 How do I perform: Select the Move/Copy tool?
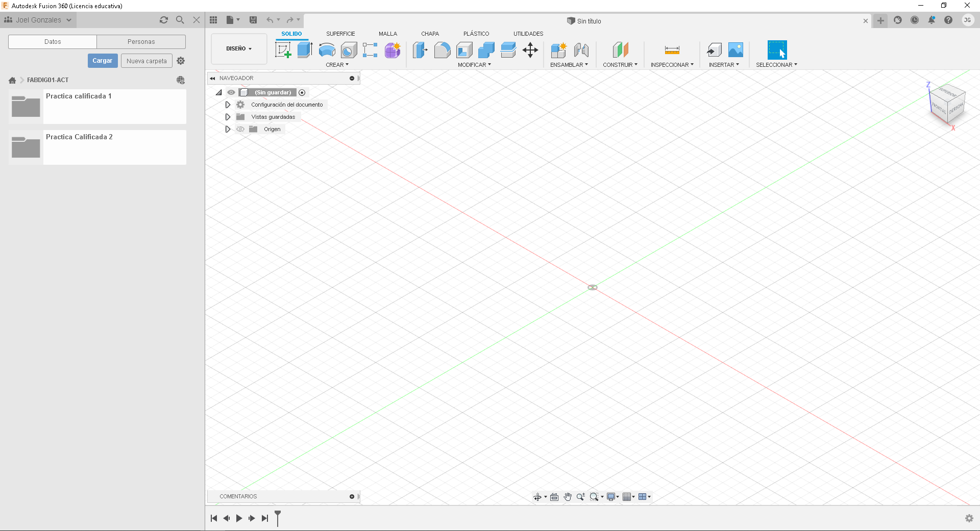point(530,50)
